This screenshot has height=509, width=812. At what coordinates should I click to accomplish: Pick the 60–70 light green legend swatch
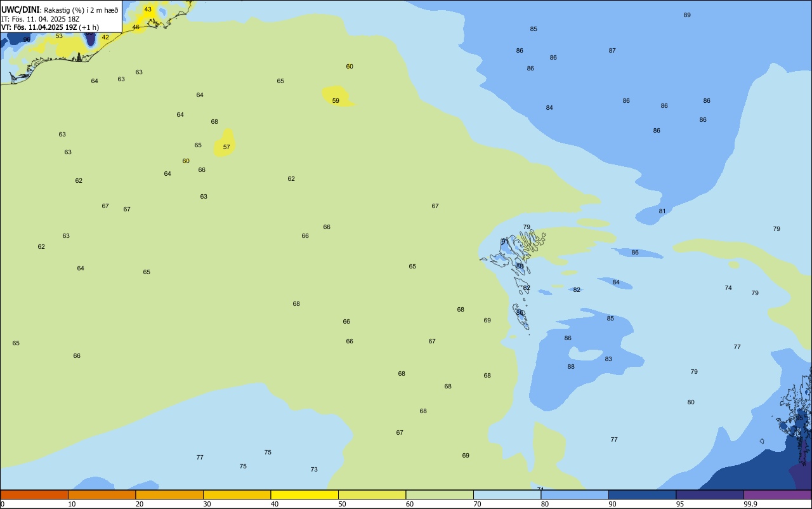[440, 494]
